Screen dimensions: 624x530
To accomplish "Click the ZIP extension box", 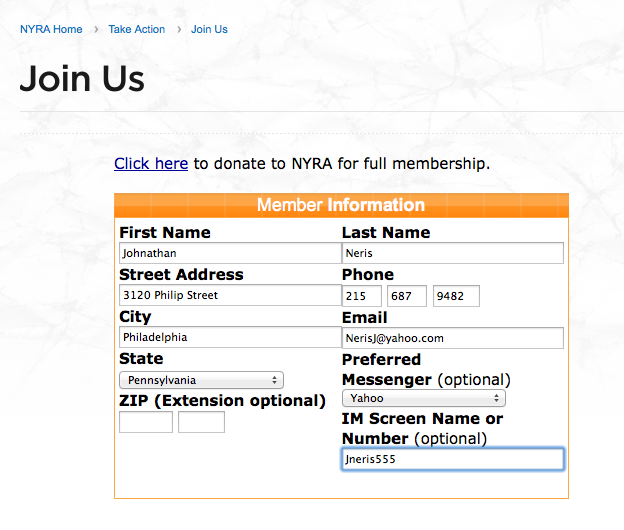I will [x=201, y=422].
